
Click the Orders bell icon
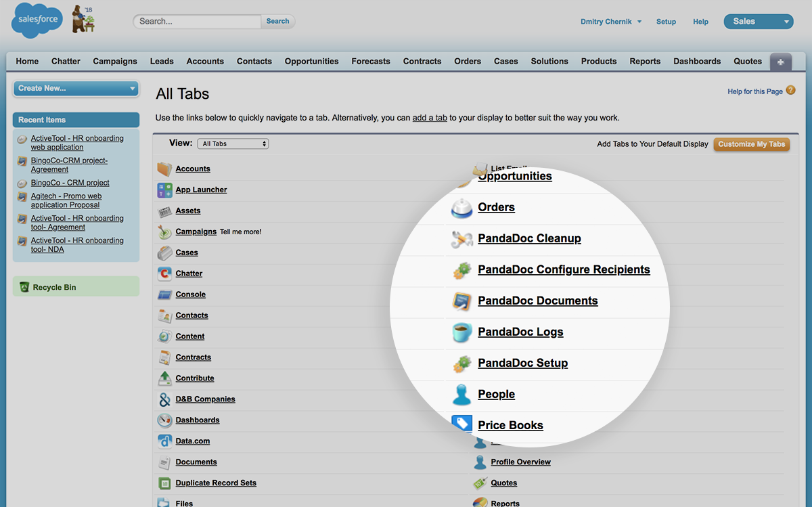tap(461, 208)
